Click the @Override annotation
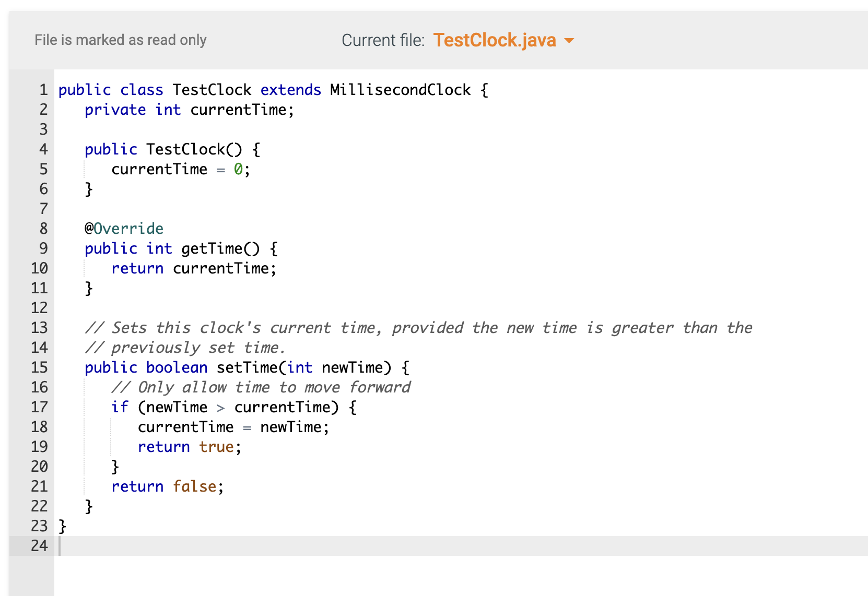868x596 pixels. point(124,228)
